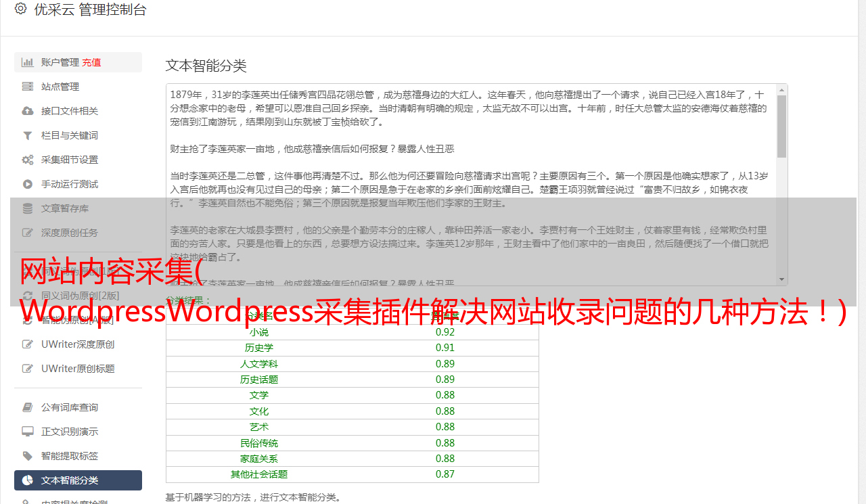The image size is (866, 504).
Task: Click the 文本智能分类 page heading
Action: click(x=206, y=66)
